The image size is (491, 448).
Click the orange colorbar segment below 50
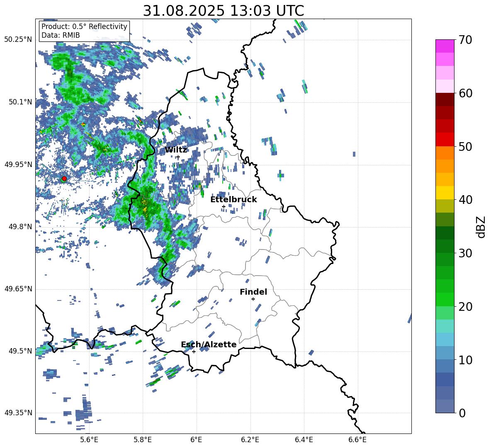point(445,153)
